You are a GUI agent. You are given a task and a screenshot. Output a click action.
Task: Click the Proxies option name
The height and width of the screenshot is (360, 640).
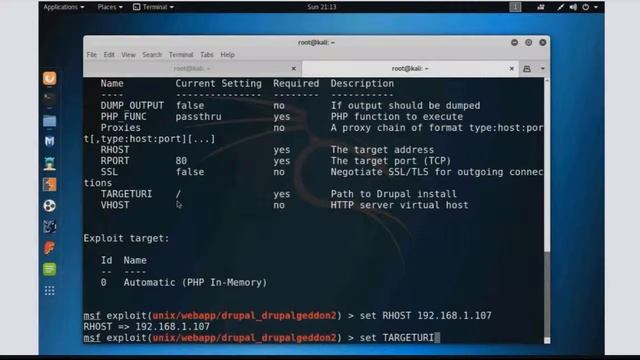click(x=120, y=128)
